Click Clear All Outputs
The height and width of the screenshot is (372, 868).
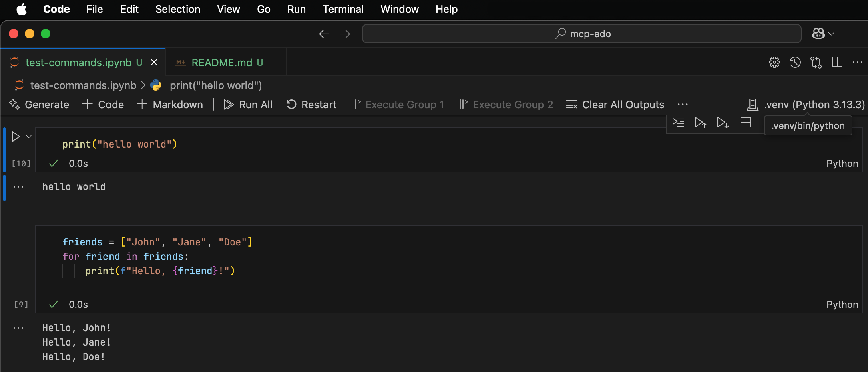[615, 105]
